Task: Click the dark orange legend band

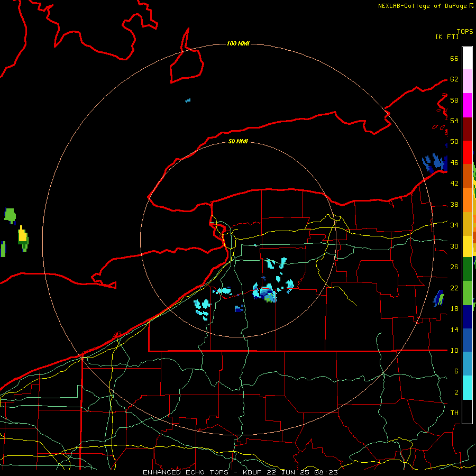Action: 467,176
